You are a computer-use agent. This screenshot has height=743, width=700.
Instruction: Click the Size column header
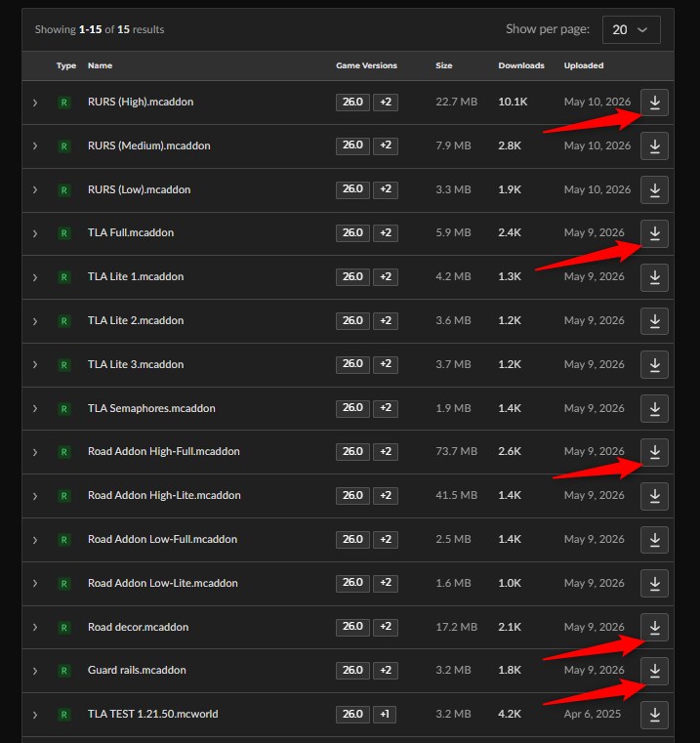tap(444, 65)
